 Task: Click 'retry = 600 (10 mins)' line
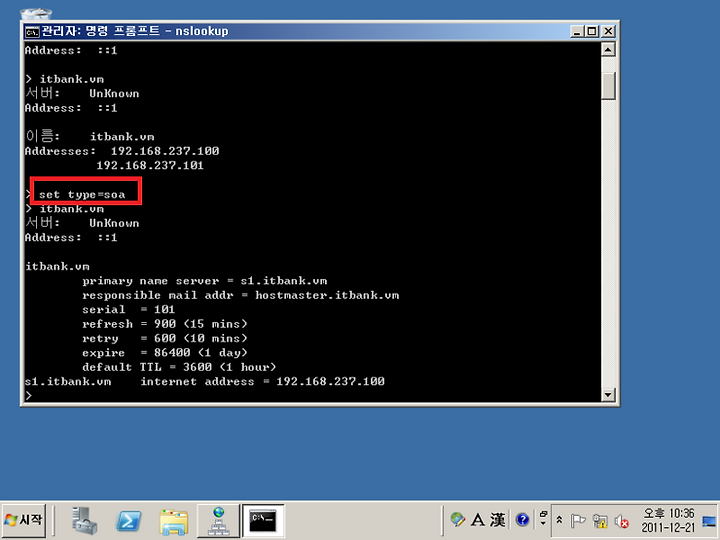tap(165, 338)
